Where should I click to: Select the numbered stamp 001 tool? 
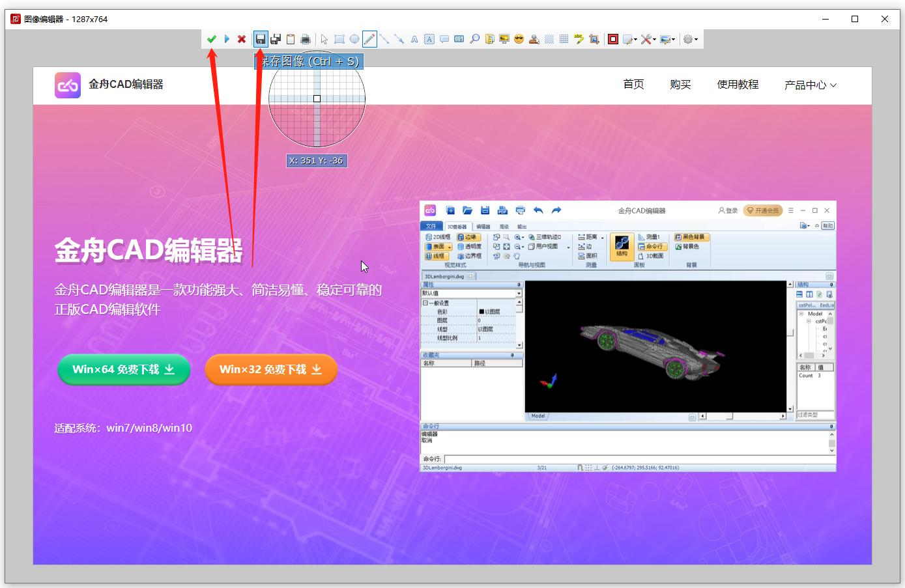pyautogui.click(x=458, y=39)
